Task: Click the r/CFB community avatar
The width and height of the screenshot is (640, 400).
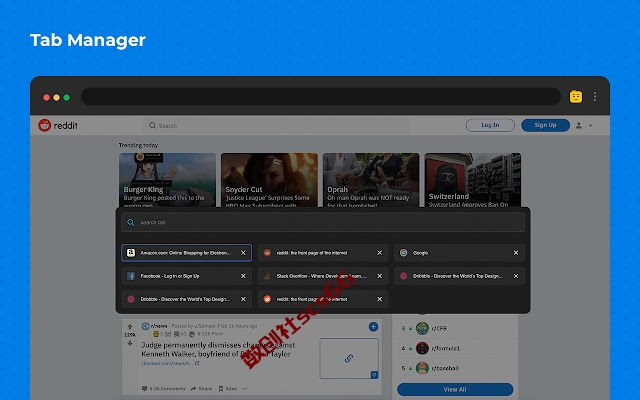Action: click(x=422, y=328)
